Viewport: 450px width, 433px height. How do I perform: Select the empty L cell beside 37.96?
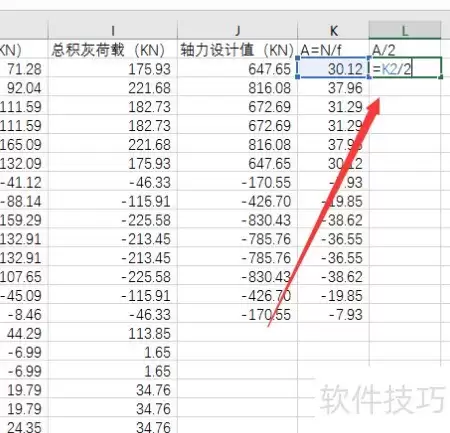405,88
